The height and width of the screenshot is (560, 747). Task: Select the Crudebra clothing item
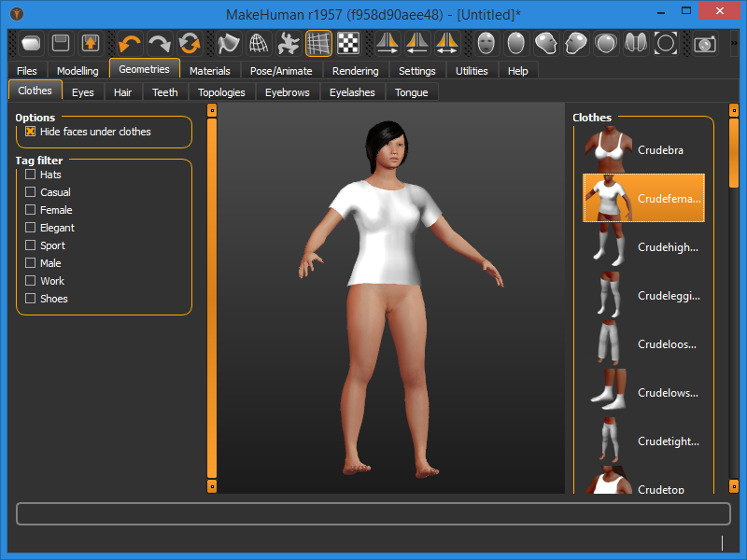pyautogui.click(x=643, y=149)
